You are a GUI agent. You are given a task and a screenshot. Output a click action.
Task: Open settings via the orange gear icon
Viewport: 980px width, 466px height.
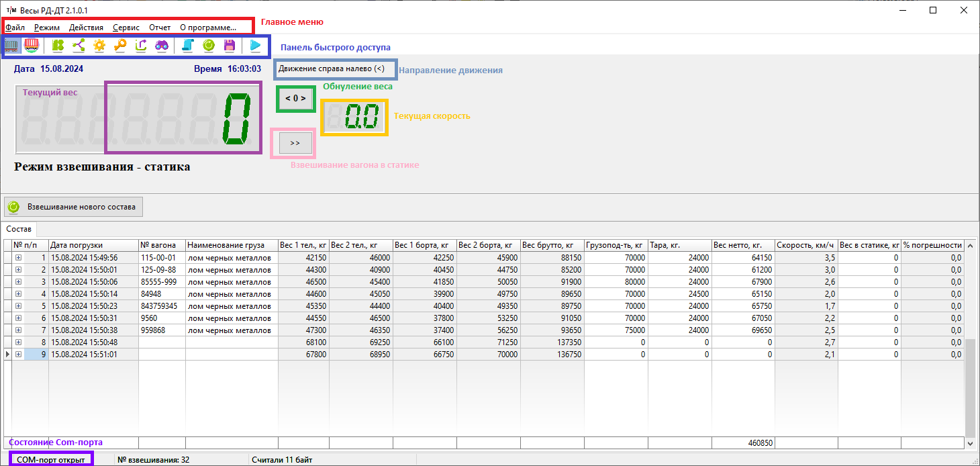(99, 46)
